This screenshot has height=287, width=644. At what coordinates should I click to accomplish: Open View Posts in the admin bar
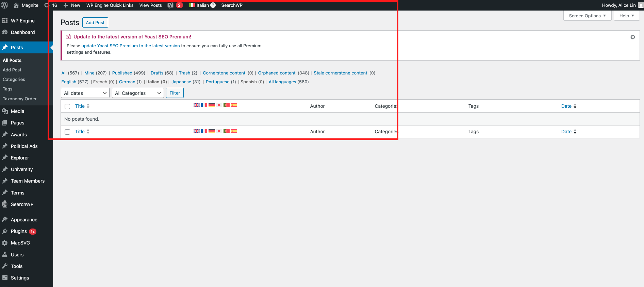150,5
